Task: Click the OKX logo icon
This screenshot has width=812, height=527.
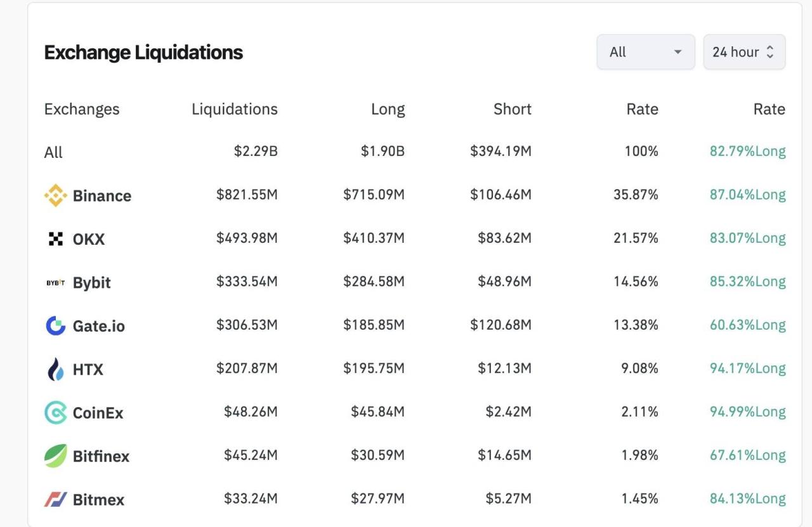Action: coord(55,239)
